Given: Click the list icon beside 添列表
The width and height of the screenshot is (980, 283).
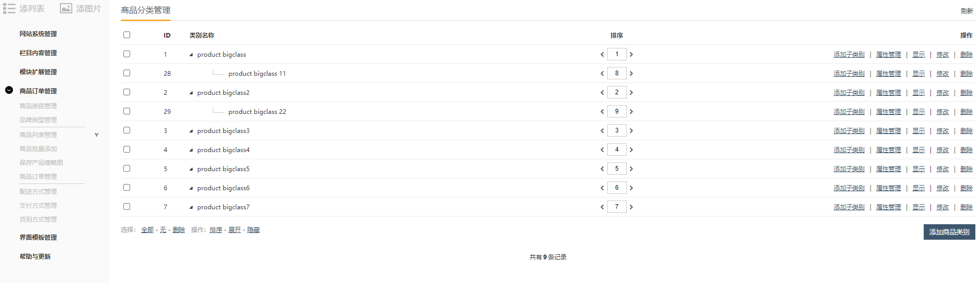Looking at the screenshot, I should tap(9, 8).
